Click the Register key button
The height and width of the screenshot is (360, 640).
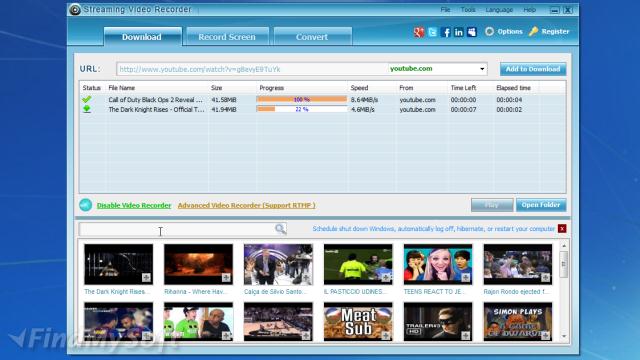click(549, 31)
